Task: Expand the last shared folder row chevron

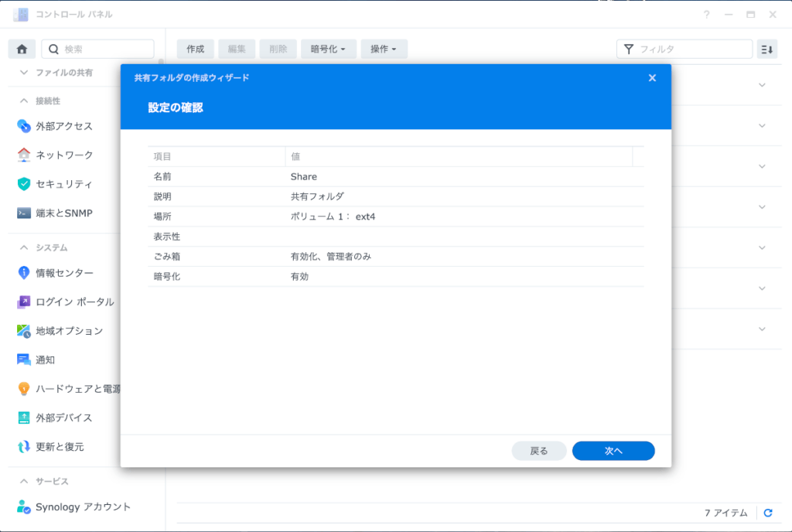Action: pyautogui.click(x=762, y=329)
